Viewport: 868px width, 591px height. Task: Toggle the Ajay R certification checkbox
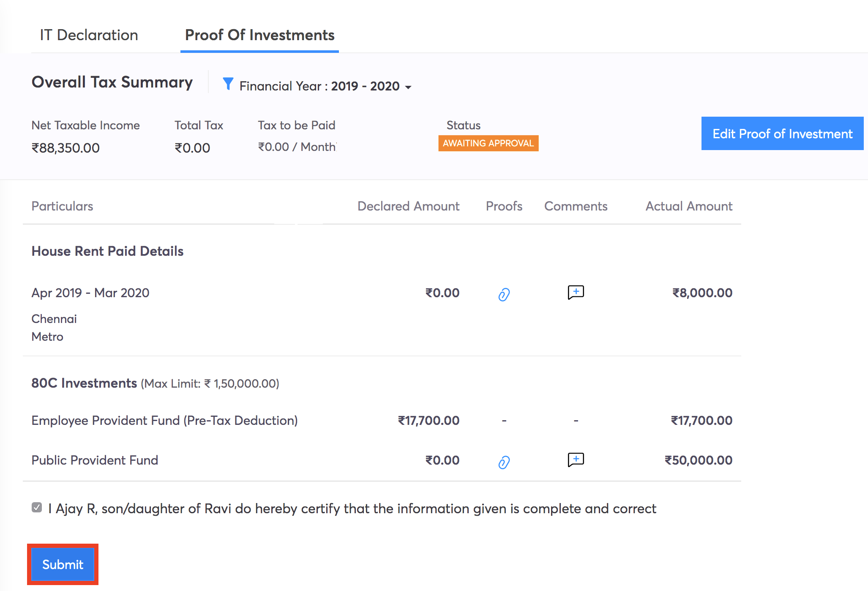(37, 508)
